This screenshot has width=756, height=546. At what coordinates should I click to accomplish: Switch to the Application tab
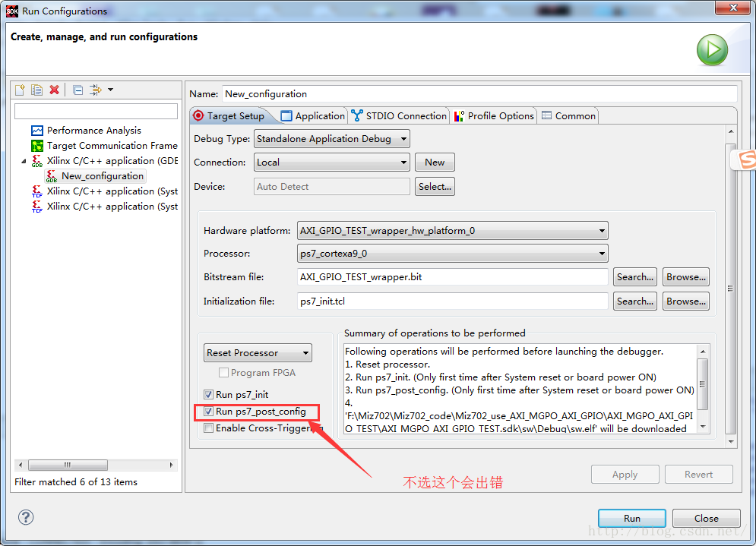coord(313,115)
